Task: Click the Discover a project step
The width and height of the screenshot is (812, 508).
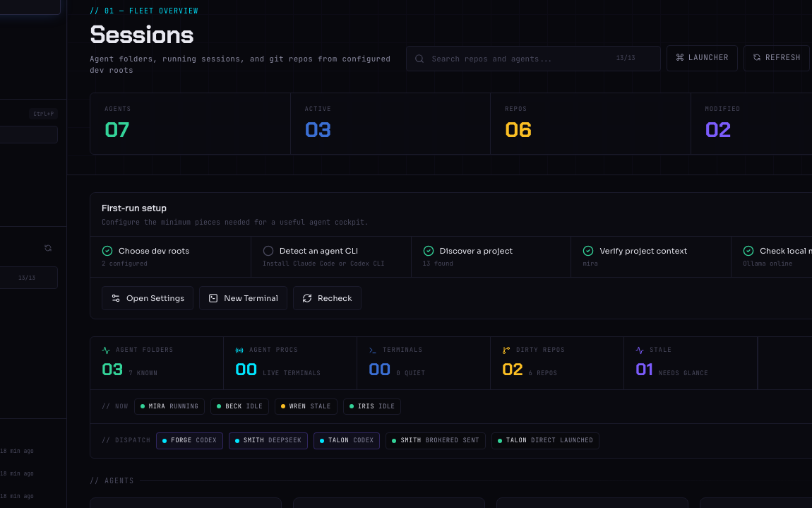Action: coord(491,257)
